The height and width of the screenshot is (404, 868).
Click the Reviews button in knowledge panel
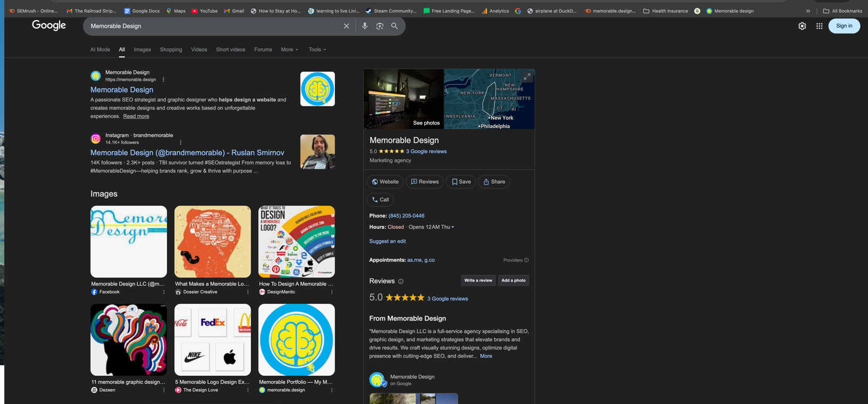tap(424, 182)
